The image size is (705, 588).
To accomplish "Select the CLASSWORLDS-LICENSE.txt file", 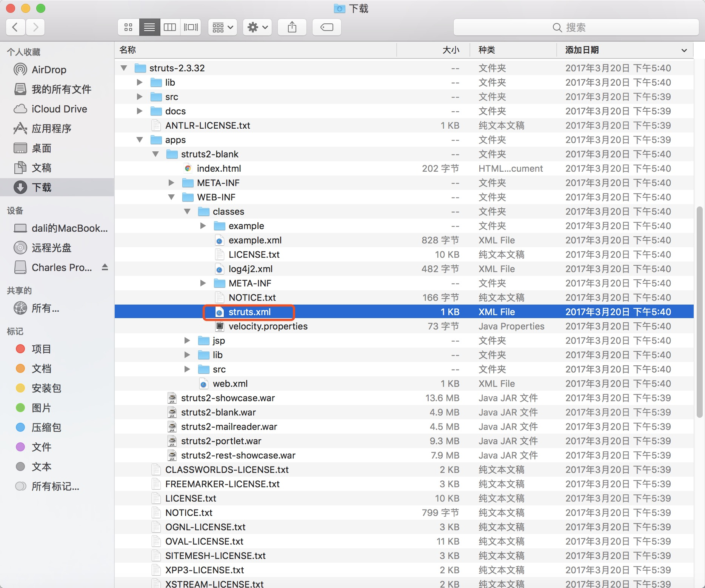I will 404,470.
